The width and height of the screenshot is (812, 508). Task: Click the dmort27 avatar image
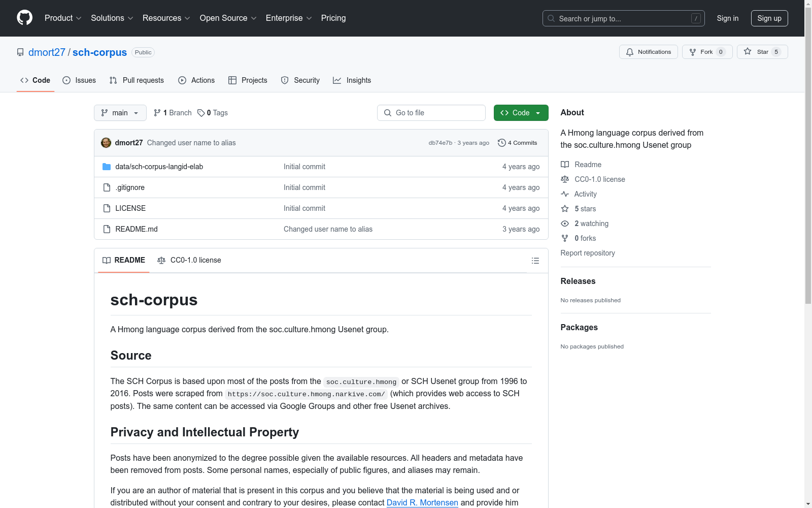point(106,143)
